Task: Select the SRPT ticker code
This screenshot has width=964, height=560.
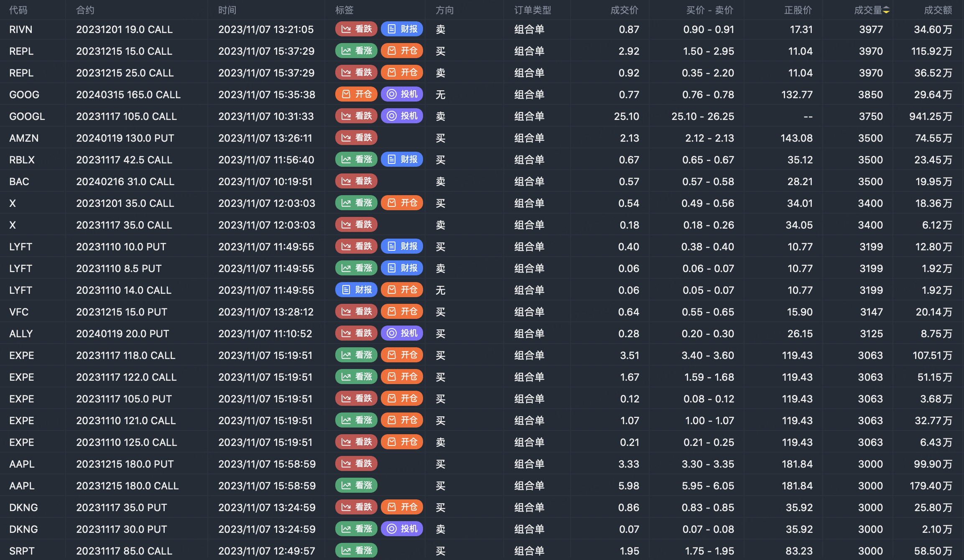Action: tap(22, 551)
